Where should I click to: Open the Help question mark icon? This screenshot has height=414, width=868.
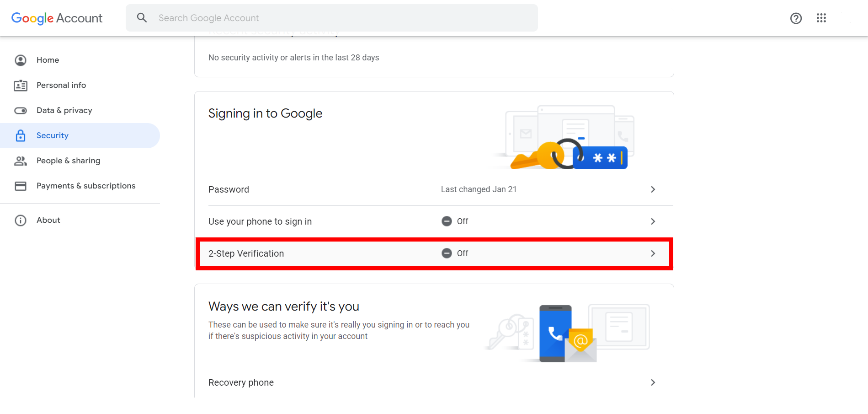pyautogui.click(x=796, y=18)
